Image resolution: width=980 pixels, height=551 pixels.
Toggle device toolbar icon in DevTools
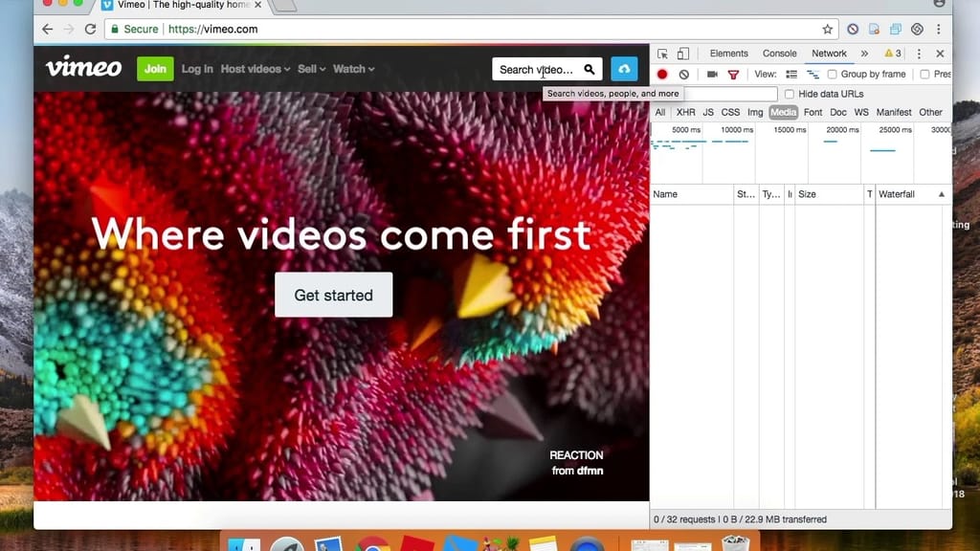coord(683,54)
